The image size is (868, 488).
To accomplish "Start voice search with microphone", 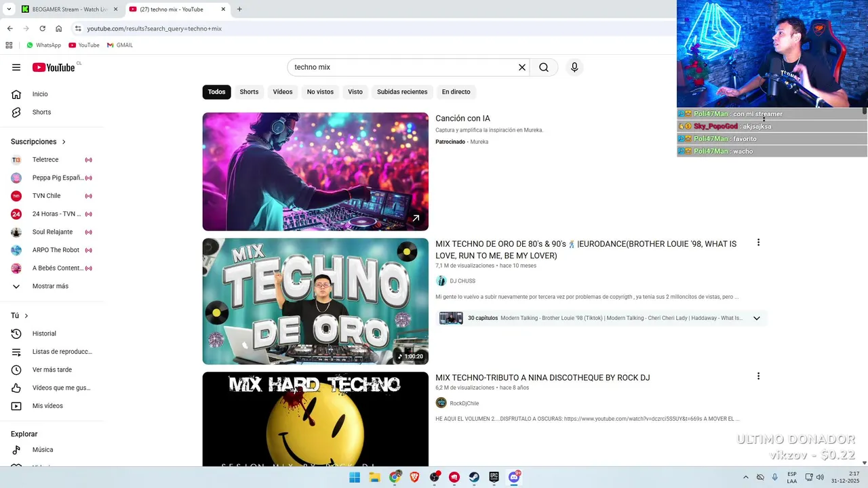I will tap(574, 67).
